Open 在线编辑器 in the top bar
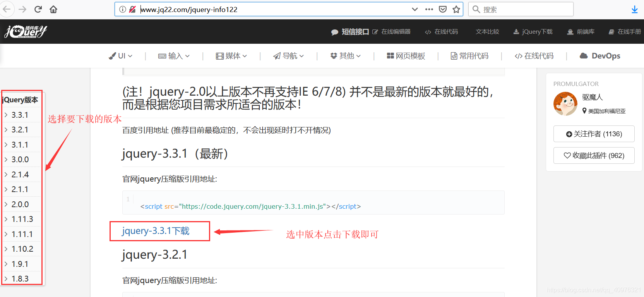 pyautogui.click(x=392, y=32)
